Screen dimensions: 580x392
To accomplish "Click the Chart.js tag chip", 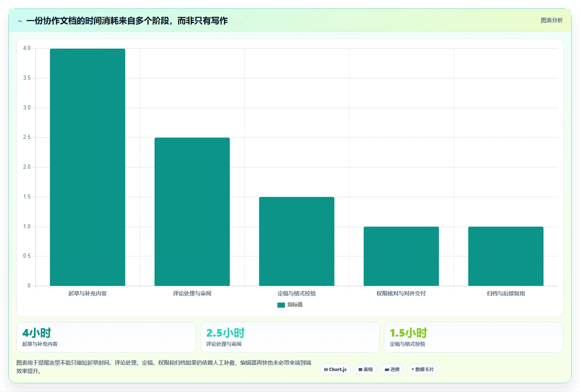I will [x=335, y=369].
